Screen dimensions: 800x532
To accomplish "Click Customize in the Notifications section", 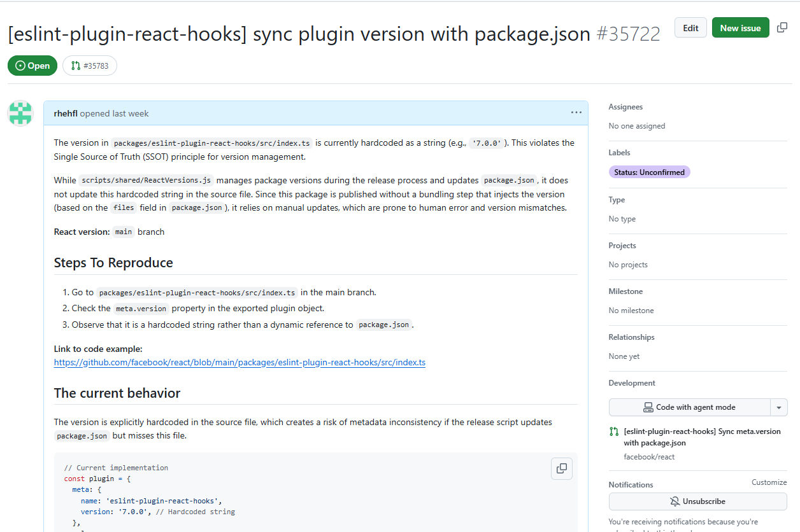I will point(769,482).
